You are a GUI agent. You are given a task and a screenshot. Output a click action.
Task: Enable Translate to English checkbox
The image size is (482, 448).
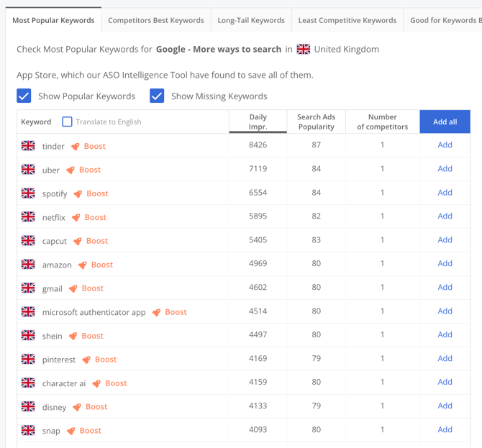(67, 122)
